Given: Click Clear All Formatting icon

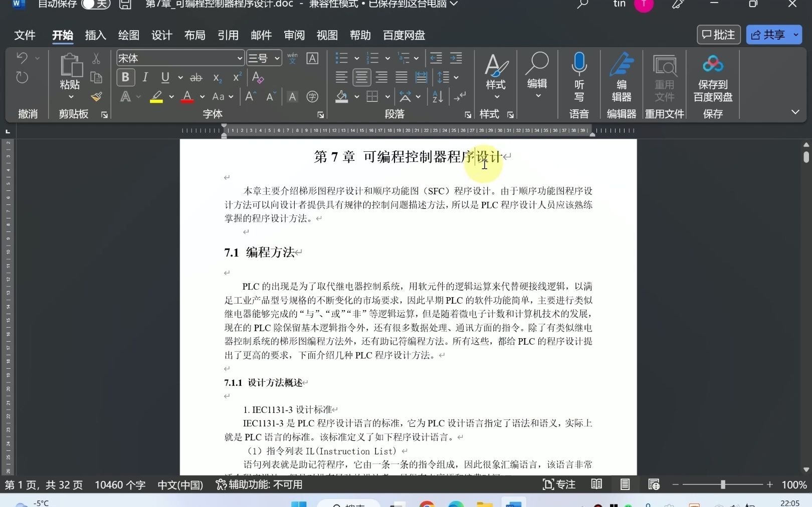Looking at the screenshot, I should pos(258,77).
